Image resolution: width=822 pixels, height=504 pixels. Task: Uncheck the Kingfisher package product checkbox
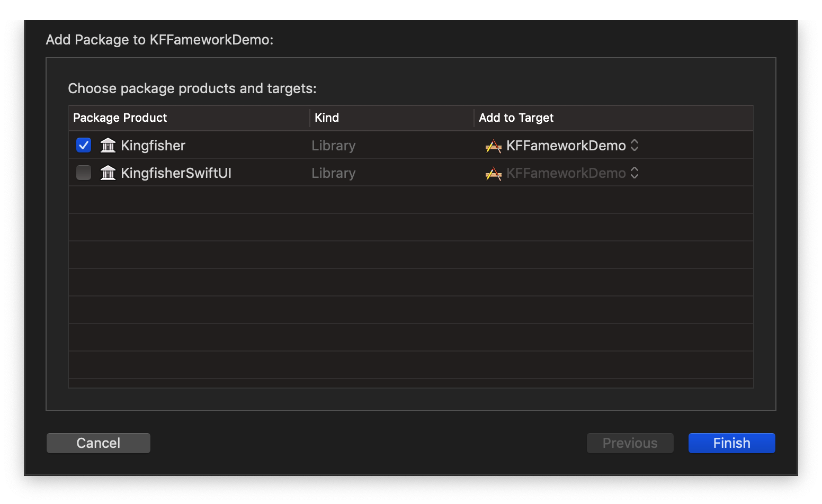(x=84, y=145)
